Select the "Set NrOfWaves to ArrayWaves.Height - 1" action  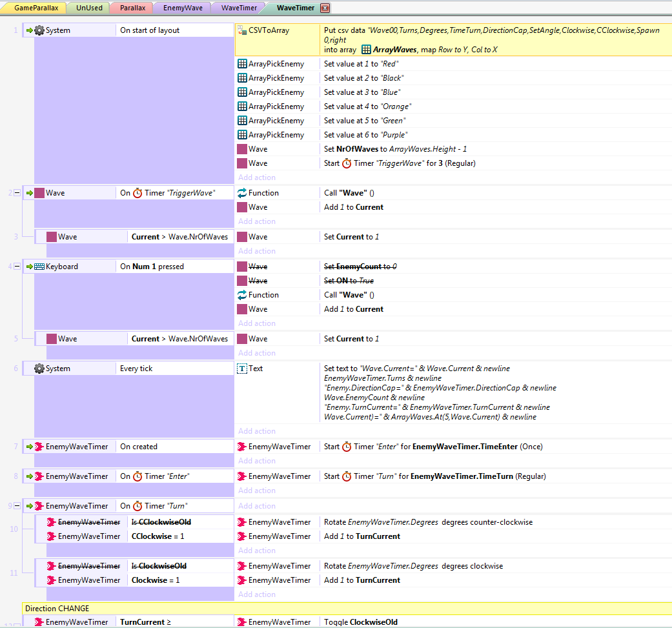[395, 149]
